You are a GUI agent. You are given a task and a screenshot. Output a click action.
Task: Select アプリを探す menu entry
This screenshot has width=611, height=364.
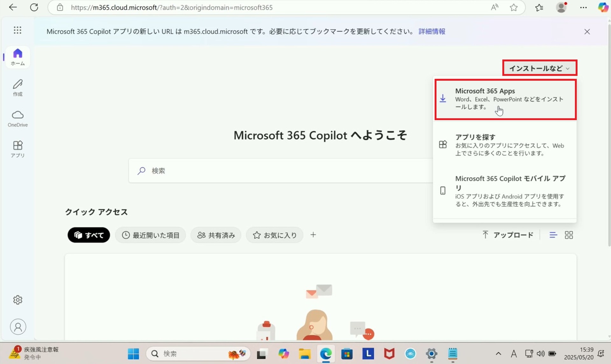point(505,145)
